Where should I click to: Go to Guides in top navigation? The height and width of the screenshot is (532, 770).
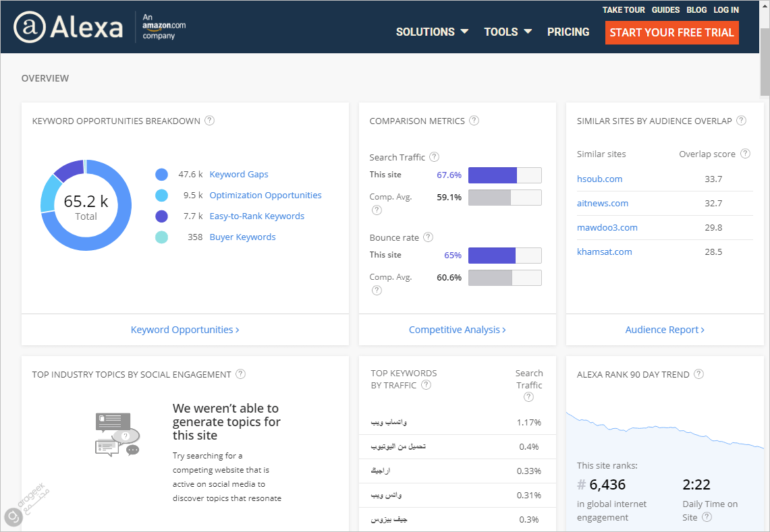point(665,10)
